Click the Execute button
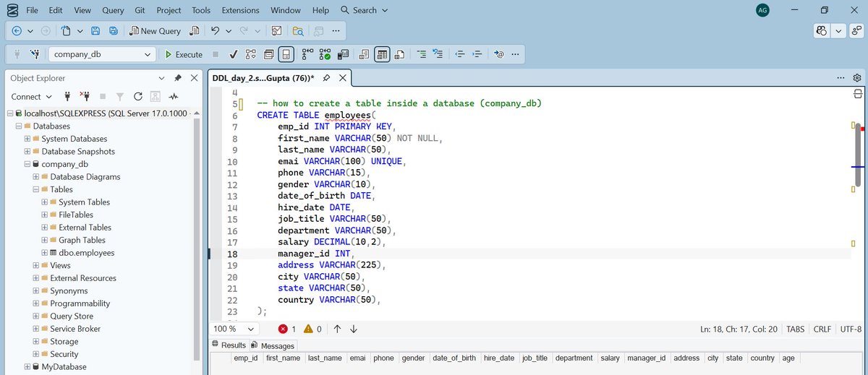The height and width of the screenshot is (375, 868). (x=184, y=54)
